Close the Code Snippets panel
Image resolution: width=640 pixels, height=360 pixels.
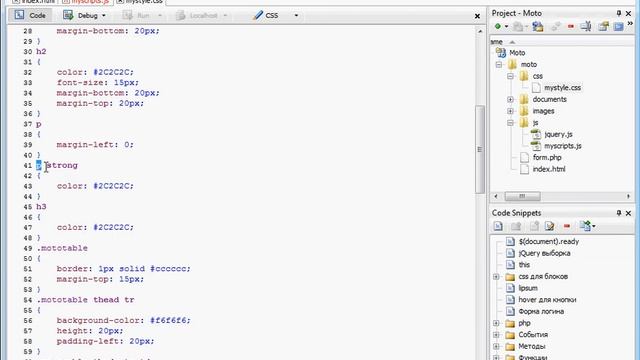[x=629, y=213]
